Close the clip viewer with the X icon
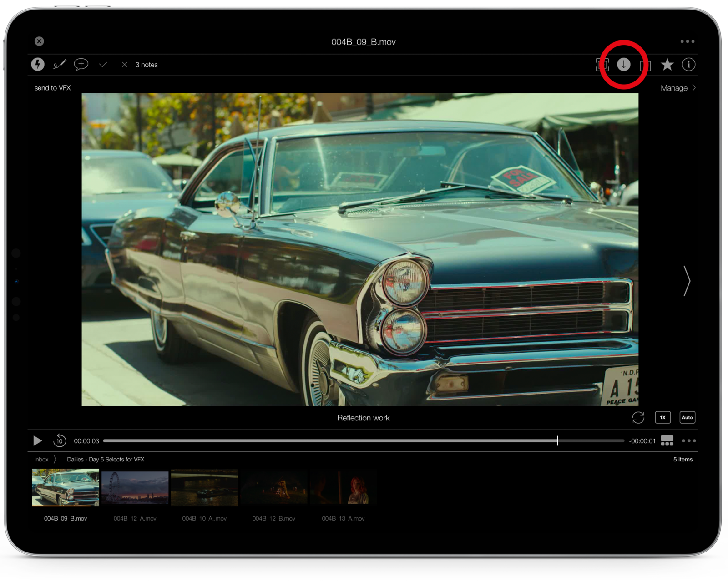Screen dimensions: 728x582 coord(40,41)
